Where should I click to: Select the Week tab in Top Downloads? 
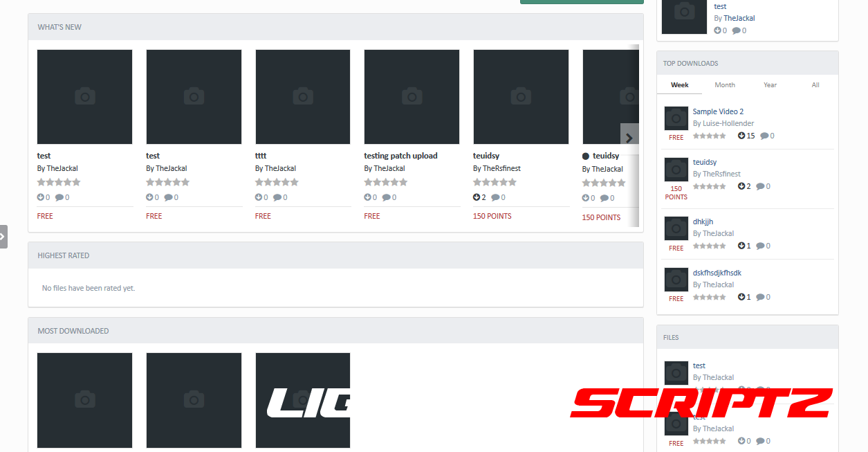pyautogui.click(x=679, y=84)
